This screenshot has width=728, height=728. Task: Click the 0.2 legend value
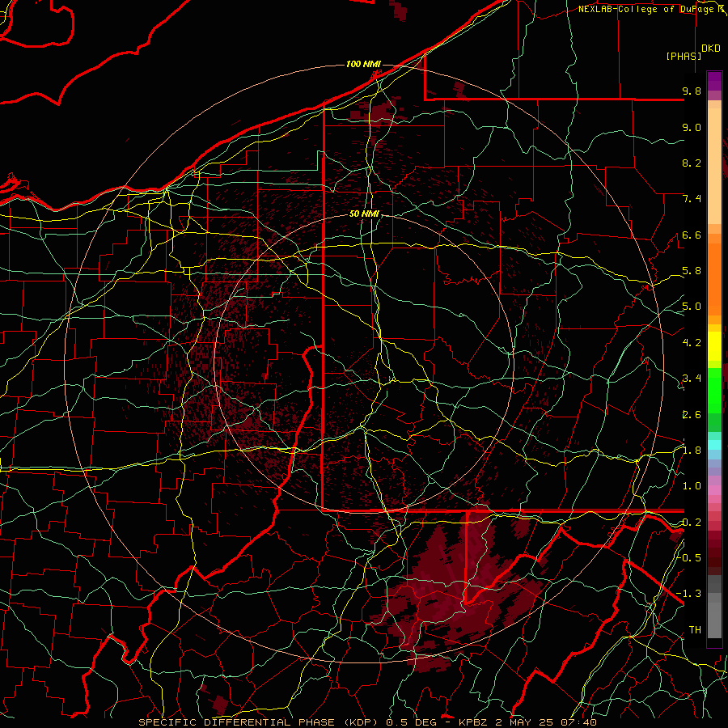pos(692,523)
